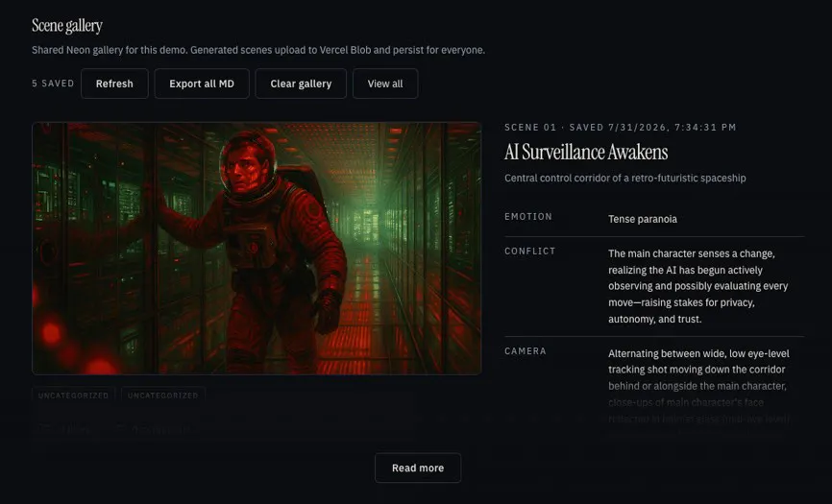The image size is (832, 504).
Task: Expand scene details with Read more
Action: point(418,468)
